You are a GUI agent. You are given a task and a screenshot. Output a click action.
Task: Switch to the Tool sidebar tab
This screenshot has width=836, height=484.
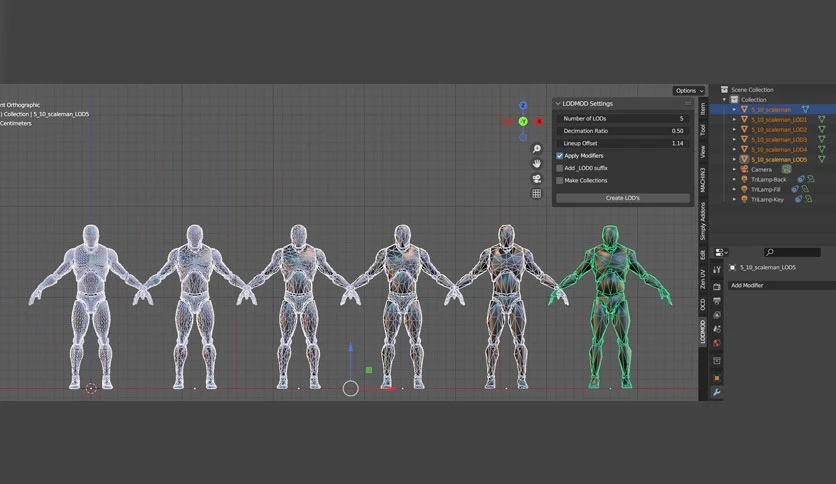[x=703, y=130]
